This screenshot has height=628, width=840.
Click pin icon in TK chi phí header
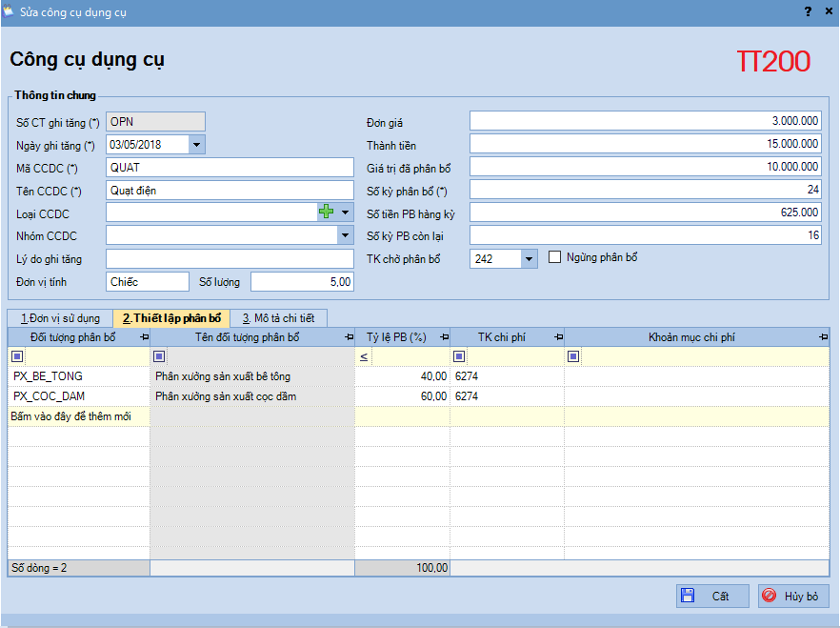point(558,337)
